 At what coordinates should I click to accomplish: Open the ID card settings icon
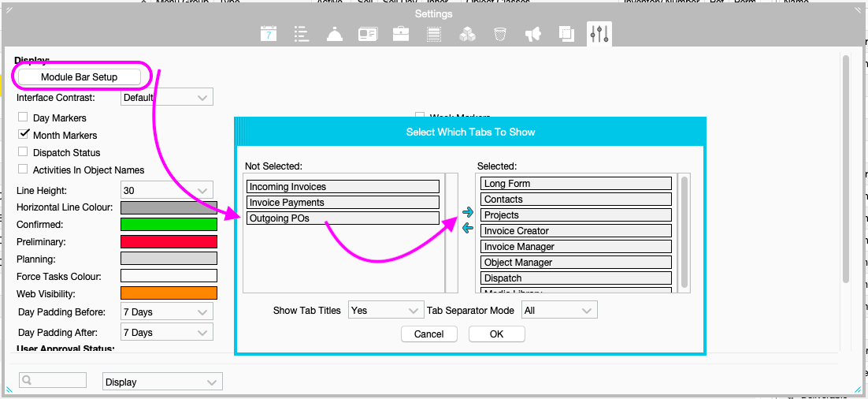(368, 35)
